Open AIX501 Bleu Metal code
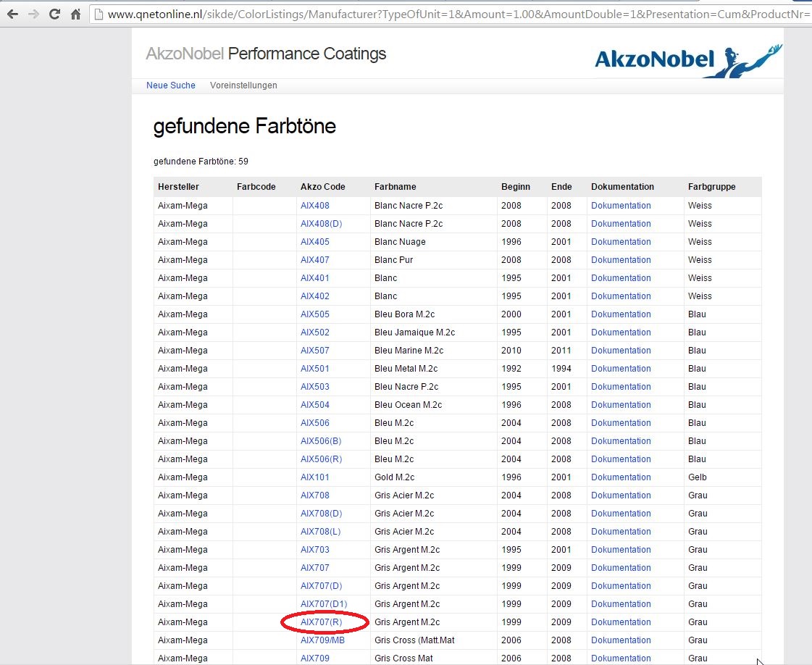Viewport: 812px width, 665px height. click(315, 369)
